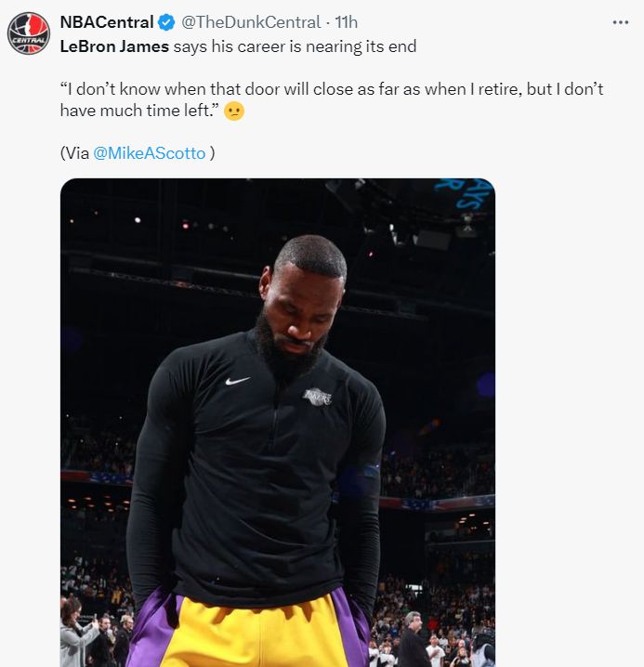644x667 pixels.
Task: Click the sad face emoji
Action: [x=234, y=110]
